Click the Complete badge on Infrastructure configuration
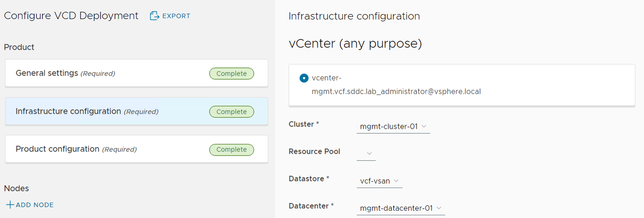Viewport: 644px width, 218px height. pyautogui.click(x=231, y=111)
